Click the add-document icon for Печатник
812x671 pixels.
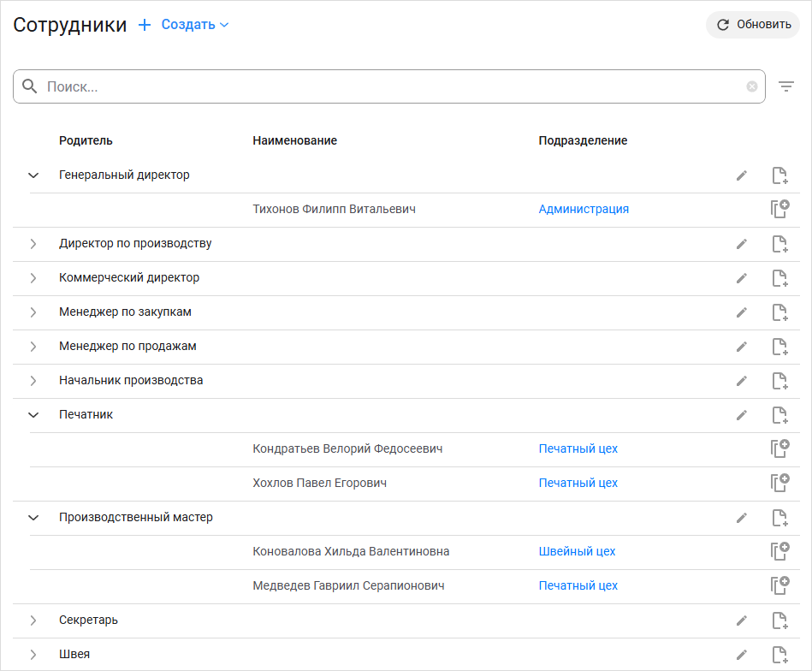(779, 415)
